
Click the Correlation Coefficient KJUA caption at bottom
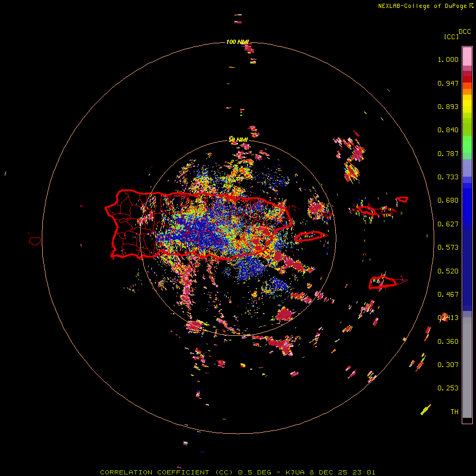(x=237, y=472)
